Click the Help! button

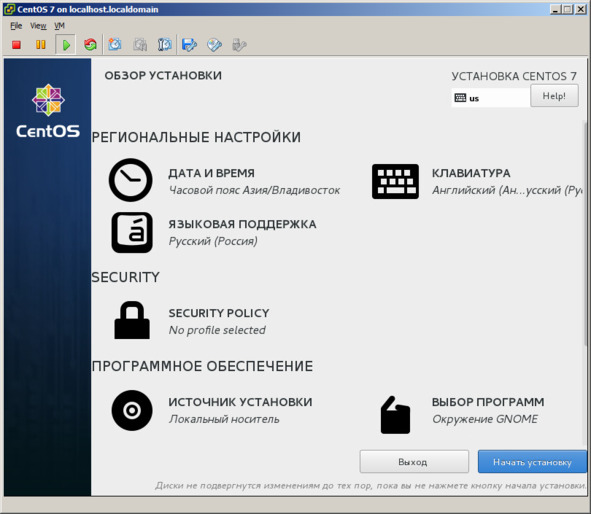(x=554, y=96)
